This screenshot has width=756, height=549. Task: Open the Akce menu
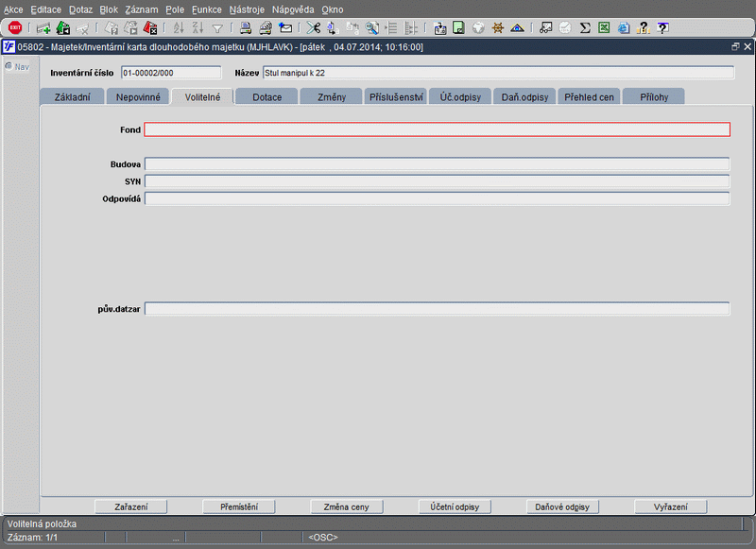pos(13,9)
